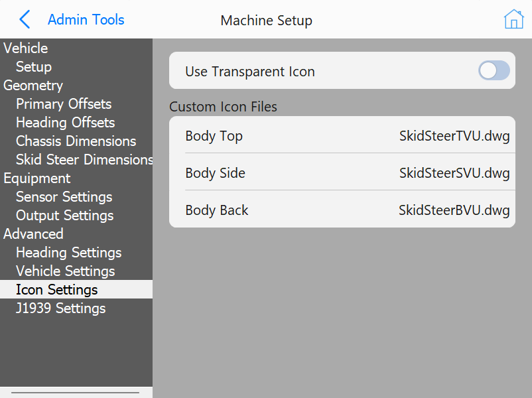Screen dimensions: 532x398
Task: Click the Vehicle section header
Action: (x=26, y=48)
